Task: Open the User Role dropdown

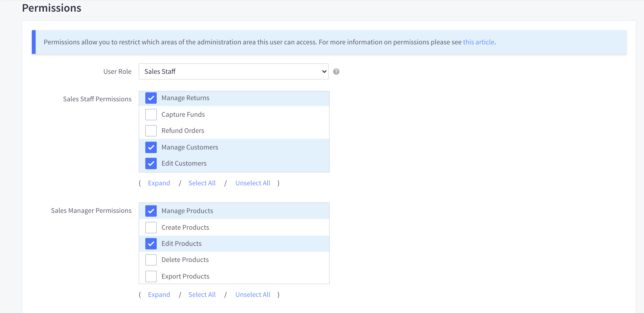Action: tap(233, 71)
